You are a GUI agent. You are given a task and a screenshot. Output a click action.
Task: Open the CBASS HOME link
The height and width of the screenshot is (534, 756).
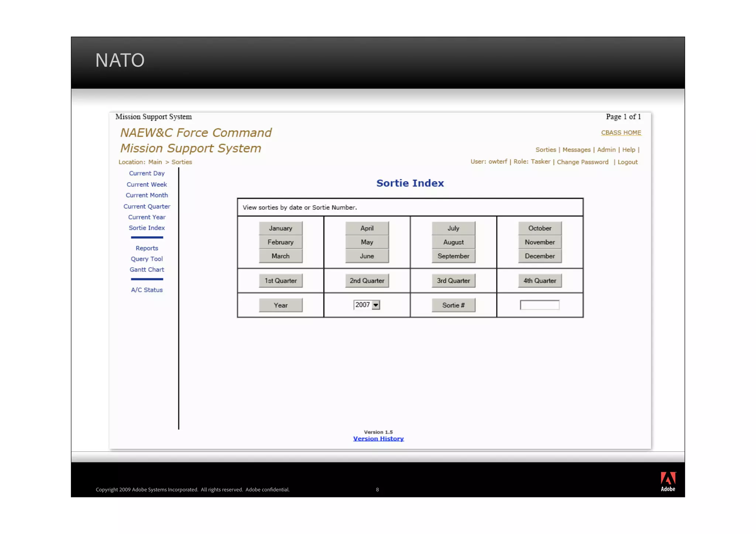click(621, 132)
